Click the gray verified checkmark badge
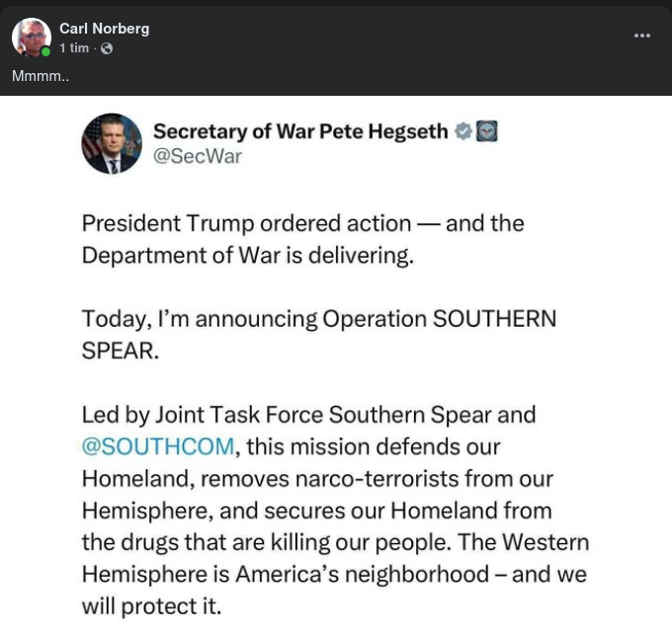This screenshot has height=634, width=672. tap(462, 131)
